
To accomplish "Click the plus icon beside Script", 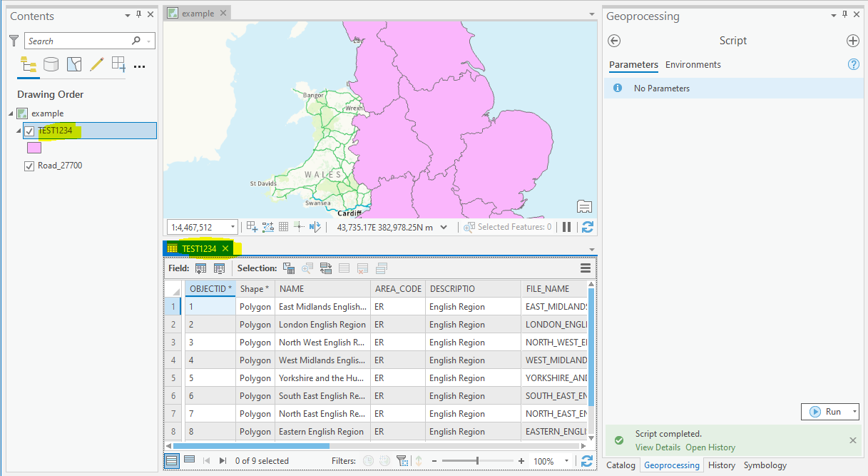I will pos(852,41).
